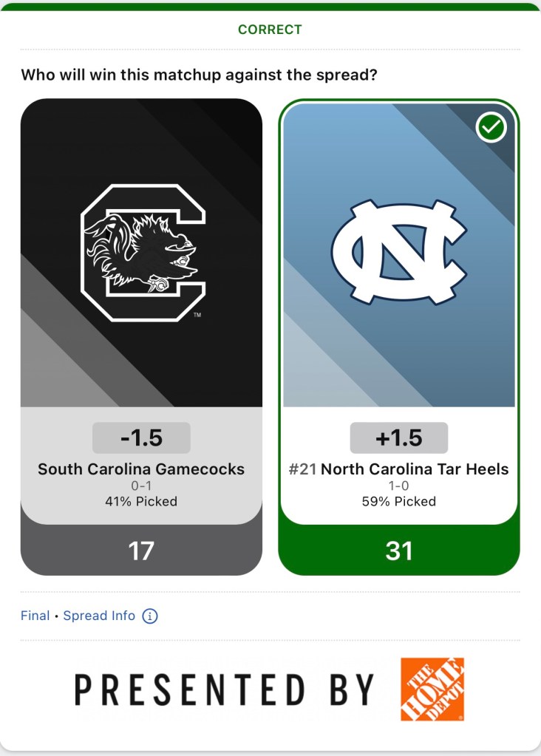Click the Tar Heels 1-0 record
The image size is (541, 756).
click(399, 486)
